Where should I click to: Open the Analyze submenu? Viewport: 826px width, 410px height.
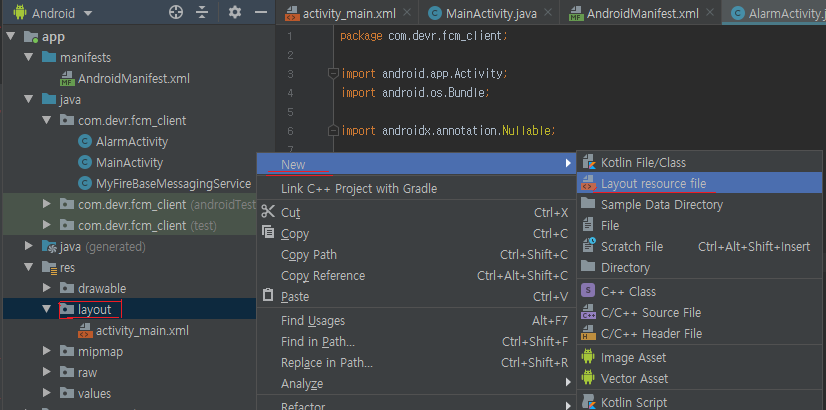[x=416, y=384]
